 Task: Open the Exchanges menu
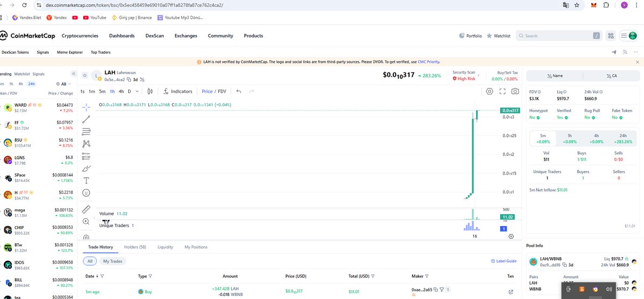coord(186,36)
